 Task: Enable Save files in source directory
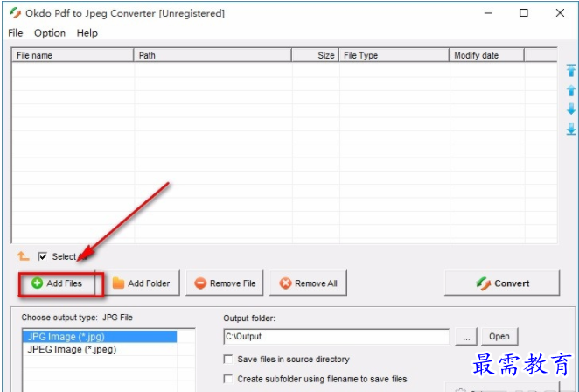(x=228, y=359)
